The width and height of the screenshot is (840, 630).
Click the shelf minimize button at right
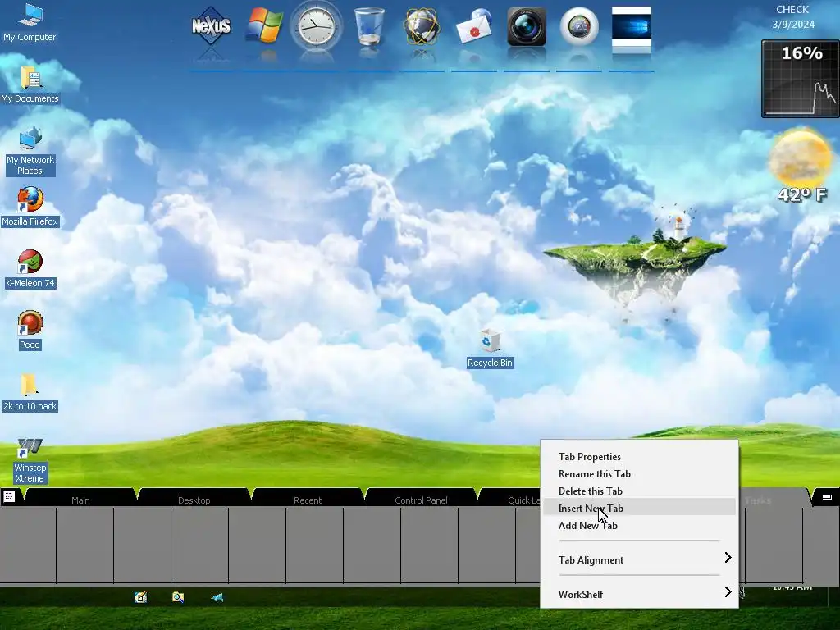click(827, 498)
